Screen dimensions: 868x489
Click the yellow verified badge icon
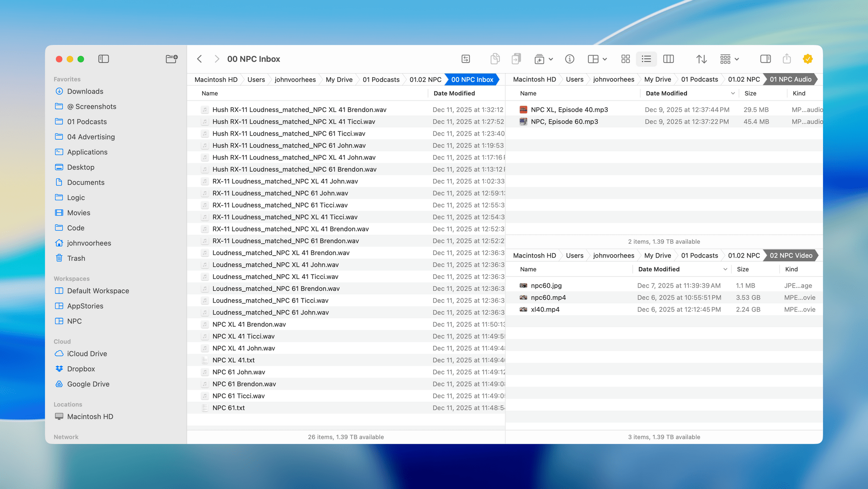click(x=808, y=59)
